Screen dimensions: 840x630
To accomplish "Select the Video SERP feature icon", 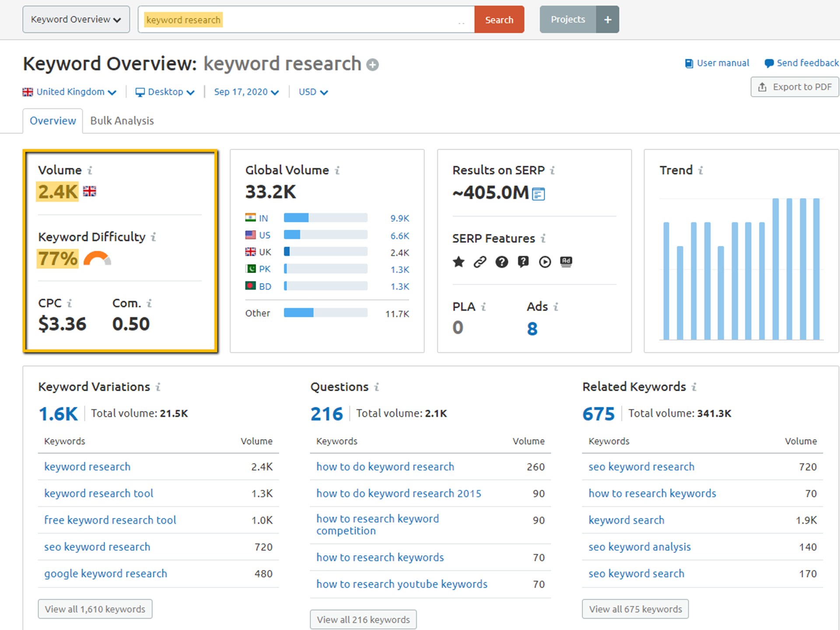I will tap(544, 262).
